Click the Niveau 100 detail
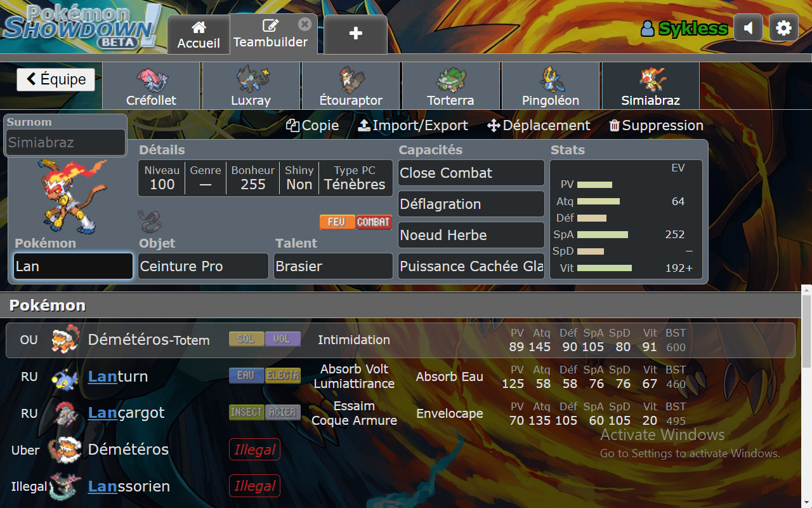Image resolution: width=812 pixels, height=508 pixels. [162, 178]
